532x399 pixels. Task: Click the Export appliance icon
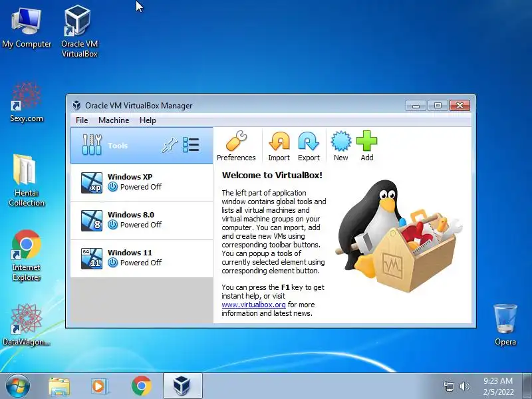(x=309, y=146)
